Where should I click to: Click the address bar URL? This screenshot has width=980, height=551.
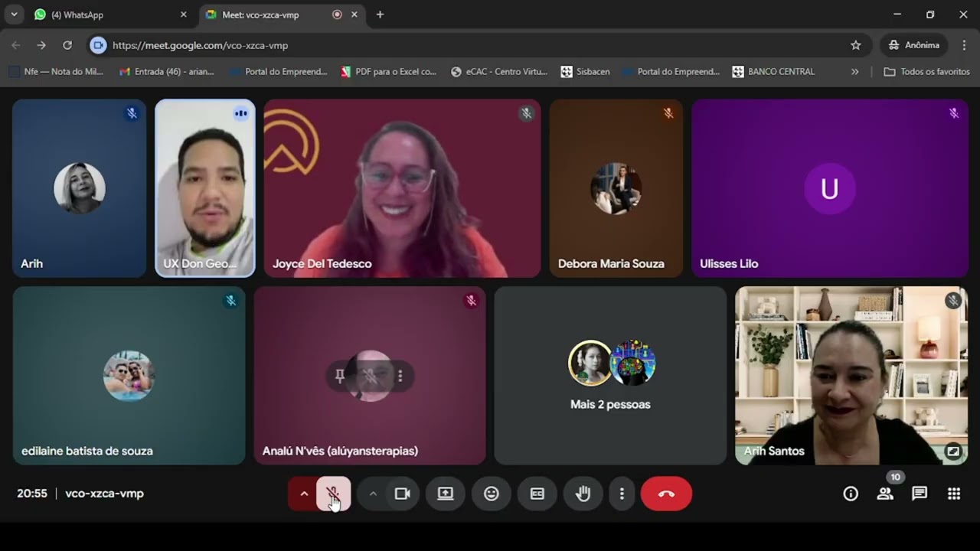pyautogui.click(x=201, y=45)
